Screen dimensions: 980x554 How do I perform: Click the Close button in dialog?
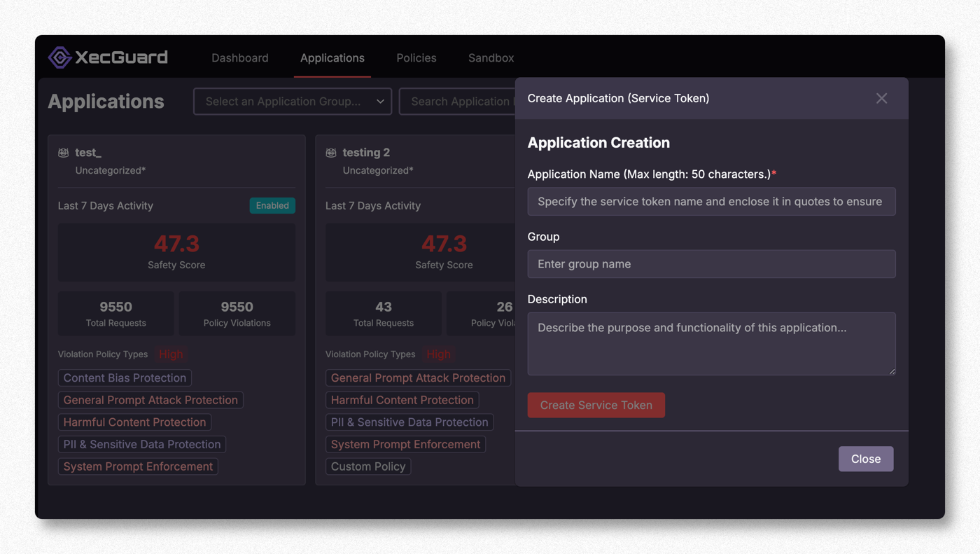(866, 459)
